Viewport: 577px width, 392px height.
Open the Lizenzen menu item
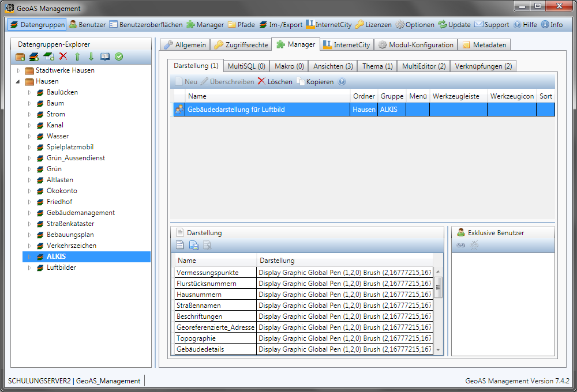[x=373, y=25]
